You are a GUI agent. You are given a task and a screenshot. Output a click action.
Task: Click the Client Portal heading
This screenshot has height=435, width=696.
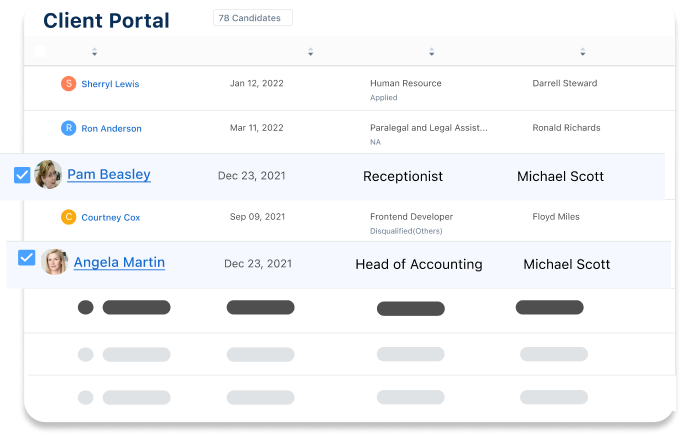[x=106, y=21]
